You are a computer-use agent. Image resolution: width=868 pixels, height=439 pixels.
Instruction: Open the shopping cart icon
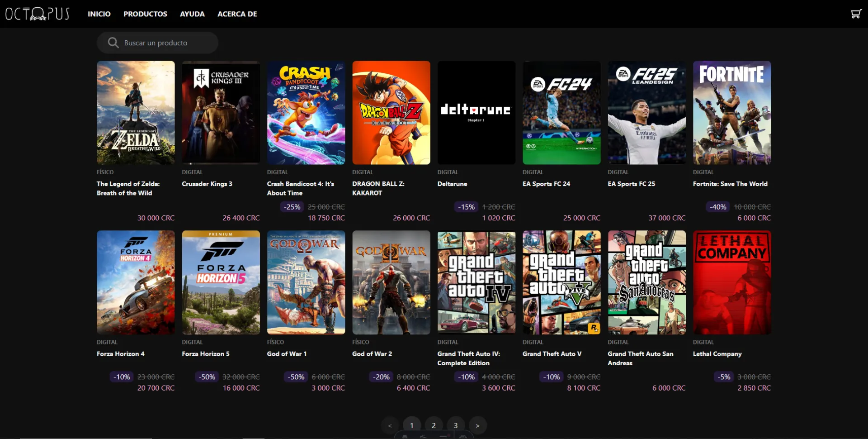856,14
